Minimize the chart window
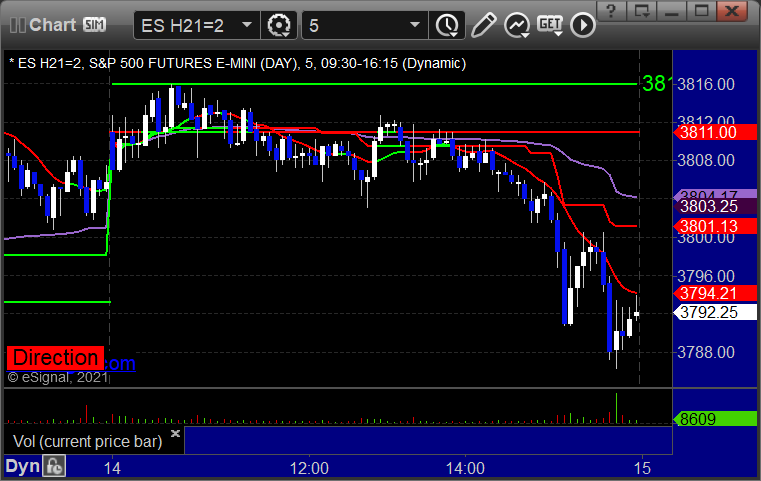761x481 pixels. point(672,11)
